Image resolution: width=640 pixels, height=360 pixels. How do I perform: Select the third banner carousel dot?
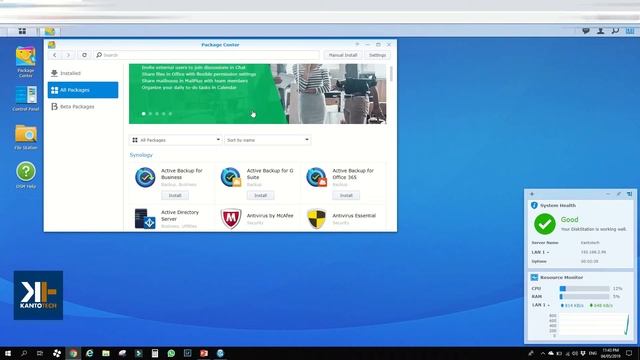157,114
